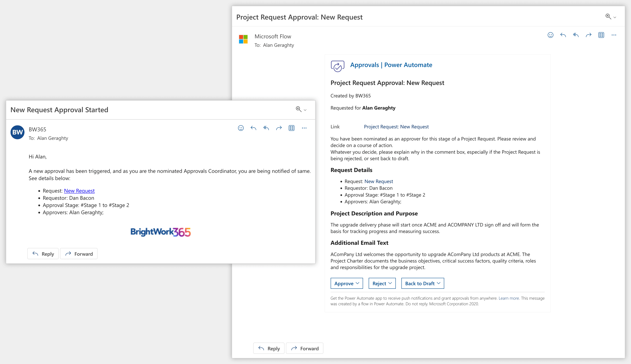React with emoji icon on BW365 email
The image size is (631, 364).
coord(240,128)
